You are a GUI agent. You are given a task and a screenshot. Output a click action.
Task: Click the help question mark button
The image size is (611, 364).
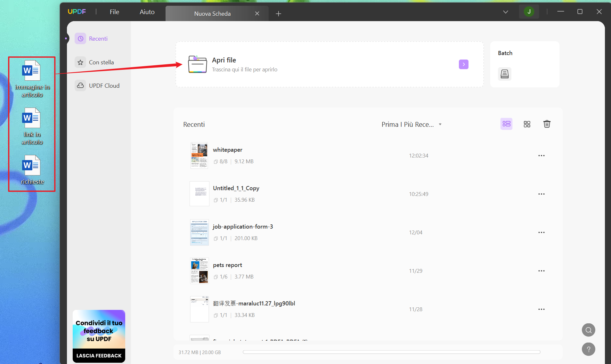point(588,349)
